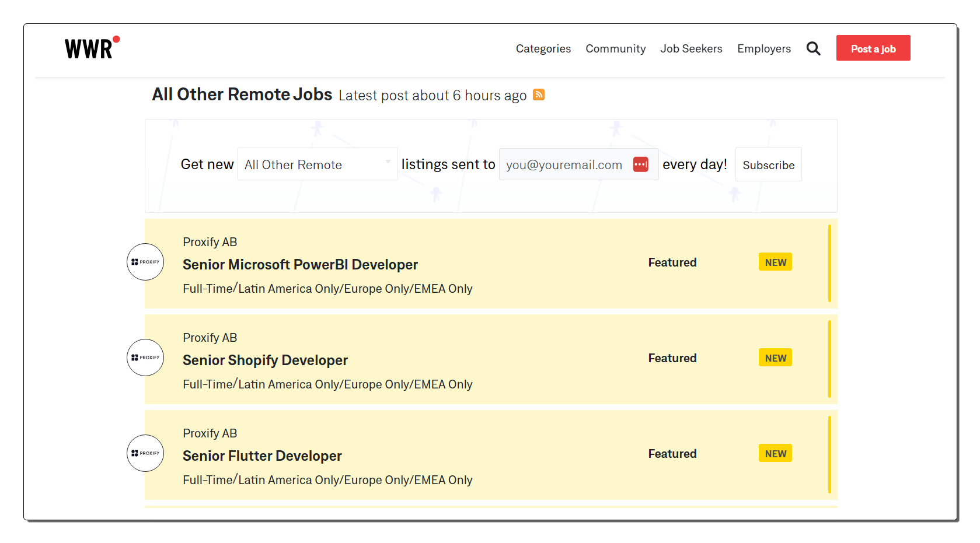Click Proxify logo beside Shopify Developer job
980x543 pixels.
(145, 358)
